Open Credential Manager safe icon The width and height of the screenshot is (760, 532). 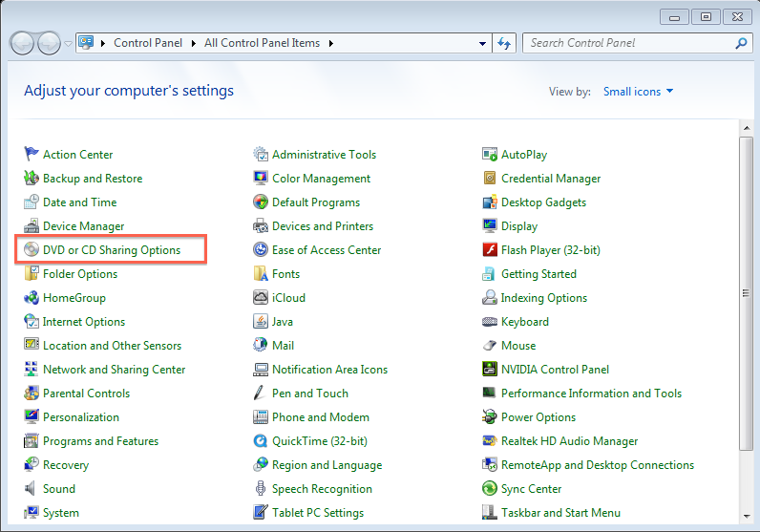pos(490,178)
